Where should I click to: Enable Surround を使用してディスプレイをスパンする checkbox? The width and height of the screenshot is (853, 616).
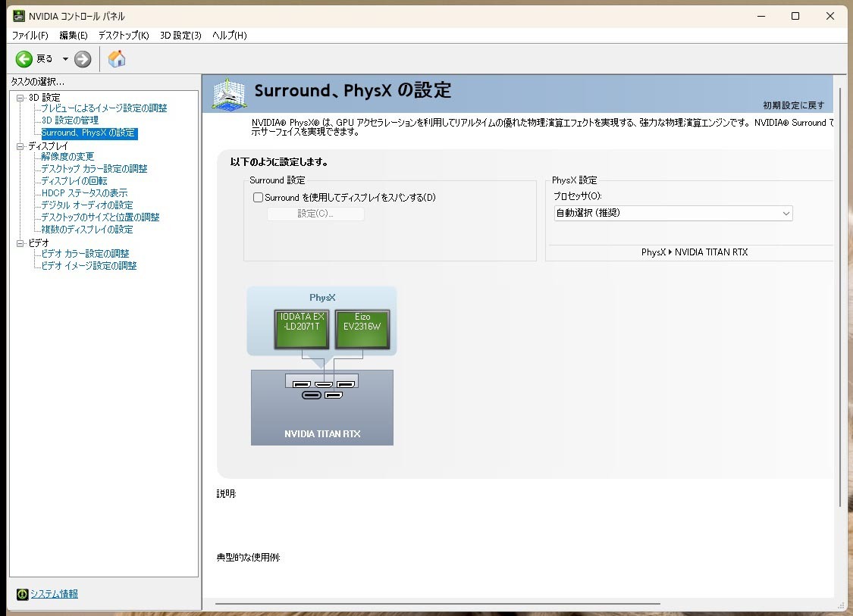pyautogui.click(x=259, y=197)
